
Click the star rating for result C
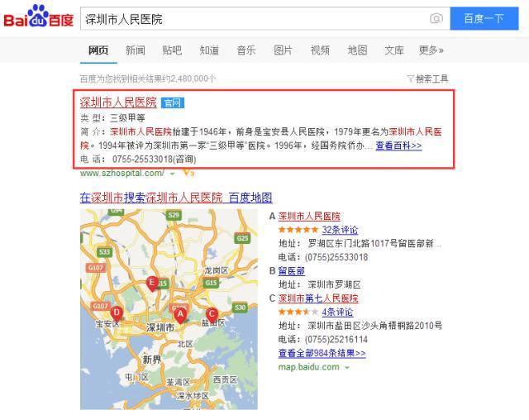click(298, 312)
